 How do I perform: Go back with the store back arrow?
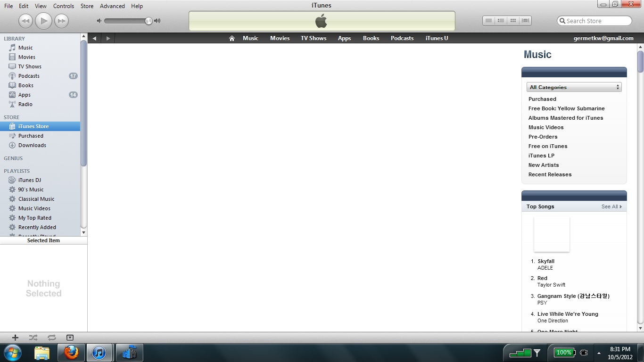(x=95, y=38)
